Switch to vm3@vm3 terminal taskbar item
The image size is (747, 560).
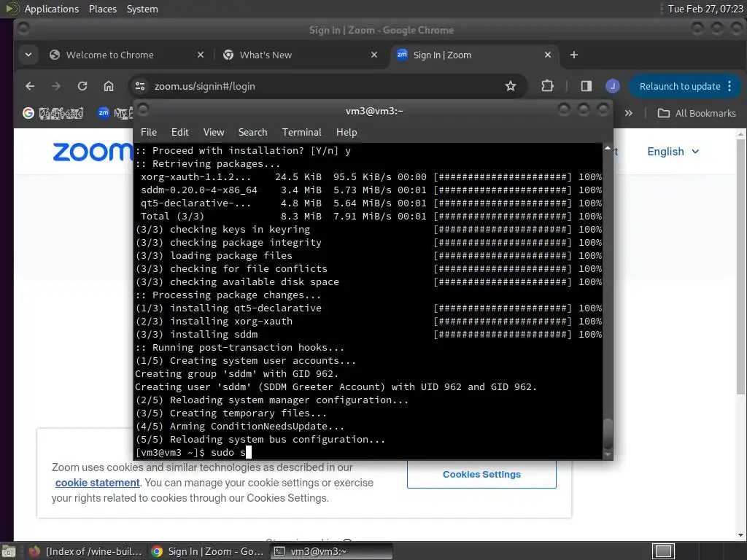pyautogui.click(x=332, y=551)
